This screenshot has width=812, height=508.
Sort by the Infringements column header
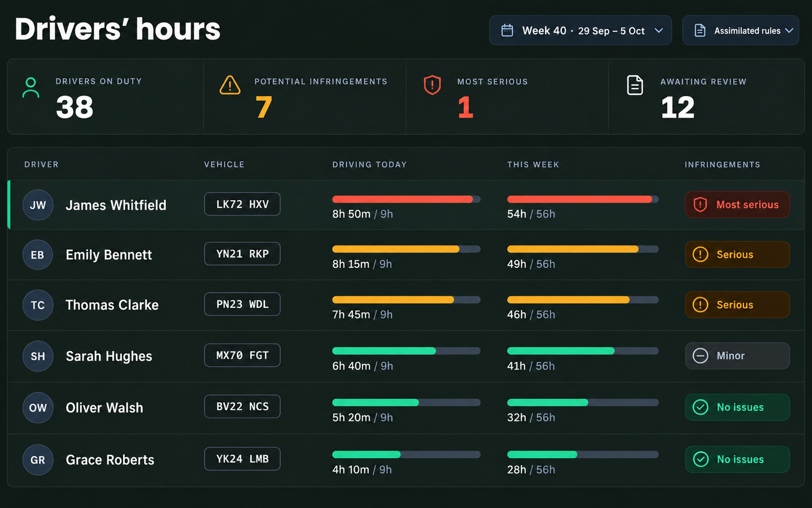coord(722,164)
